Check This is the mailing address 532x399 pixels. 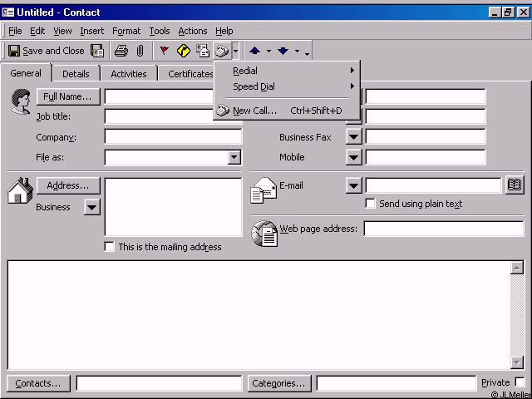point(109,247)
